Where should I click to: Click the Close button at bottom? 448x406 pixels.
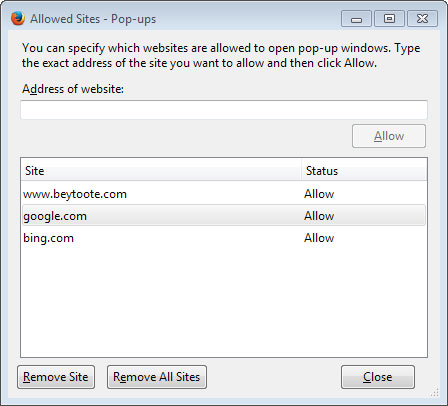pos(378,377)
